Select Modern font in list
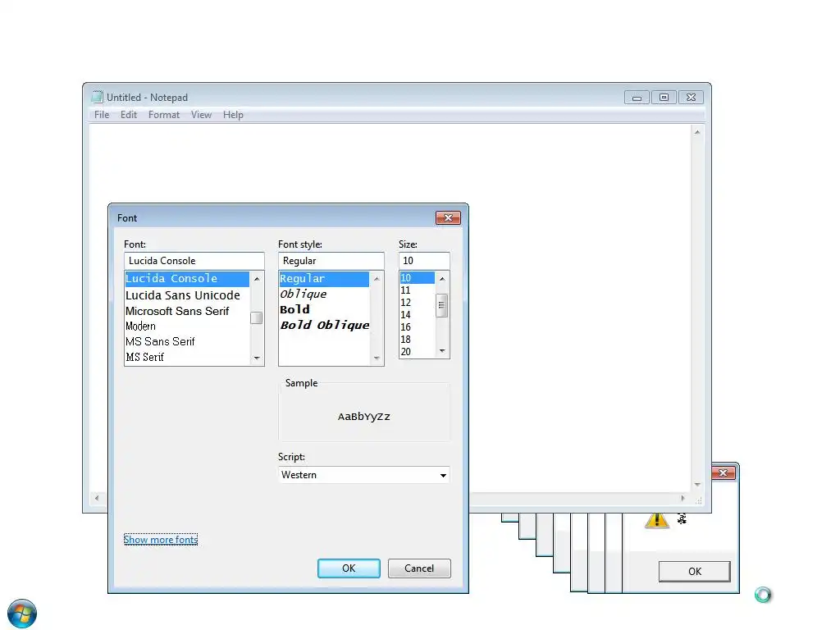This screenshot has height=630, width=840. pos(187,326)
